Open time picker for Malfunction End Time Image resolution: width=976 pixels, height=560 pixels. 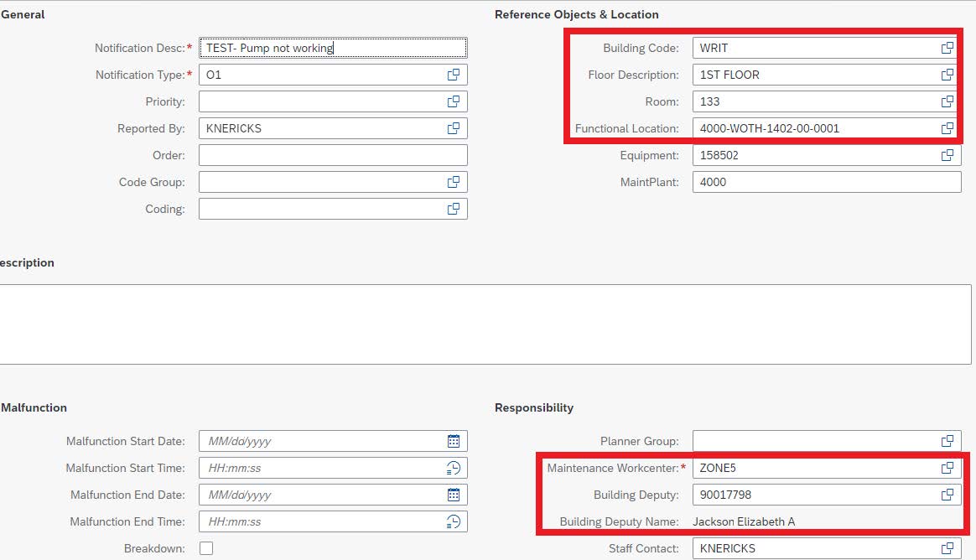click(453, 521)
